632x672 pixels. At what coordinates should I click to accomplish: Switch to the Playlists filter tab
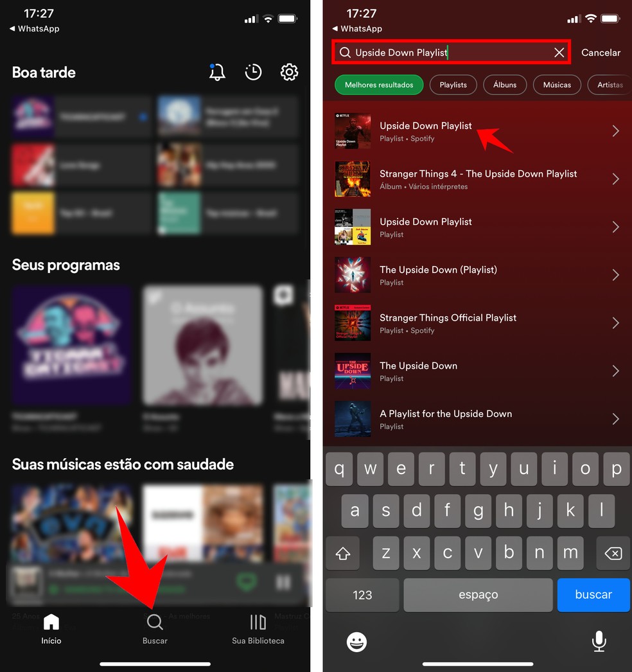tap(453, 84)
